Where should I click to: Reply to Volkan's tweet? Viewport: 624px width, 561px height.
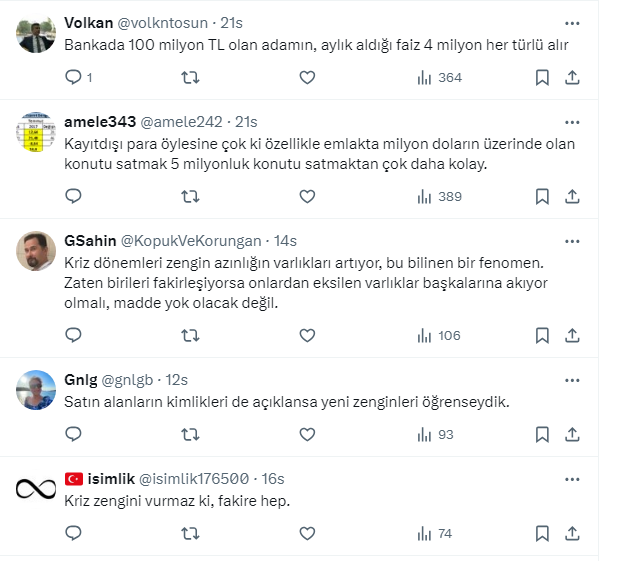[73, 77]
